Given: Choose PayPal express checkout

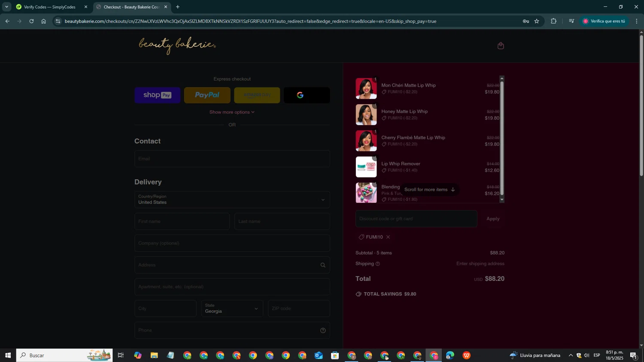Looking at the screenshot, I should [207, 95].
